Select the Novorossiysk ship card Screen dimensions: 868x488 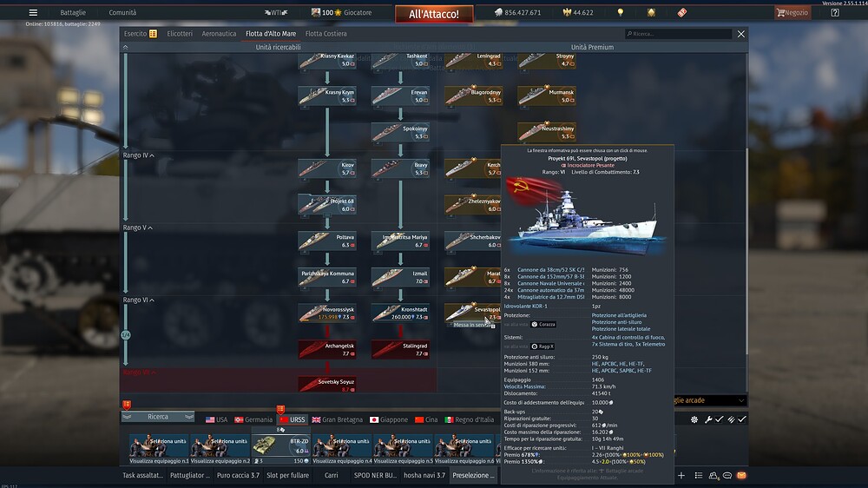tap(326, 313)
